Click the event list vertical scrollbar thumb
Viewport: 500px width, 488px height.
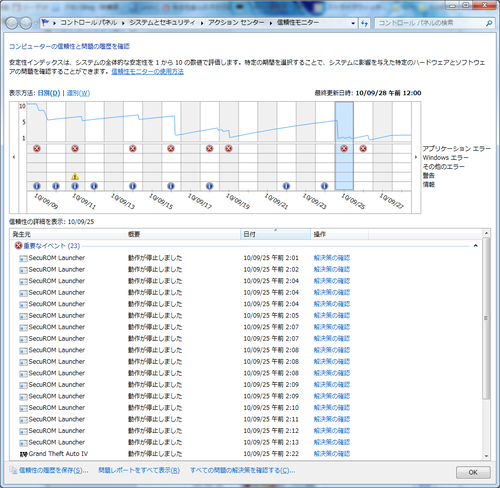486,318
